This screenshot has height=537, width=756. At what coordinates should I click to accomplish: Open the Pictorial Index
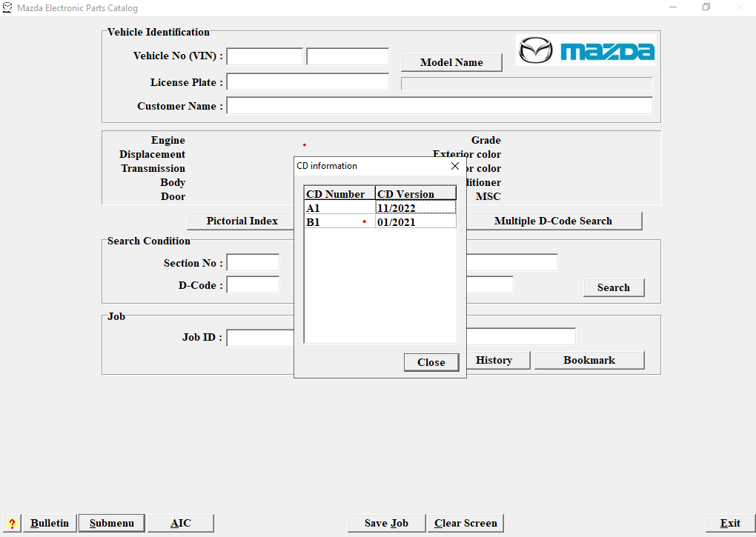tap(242, 221)
